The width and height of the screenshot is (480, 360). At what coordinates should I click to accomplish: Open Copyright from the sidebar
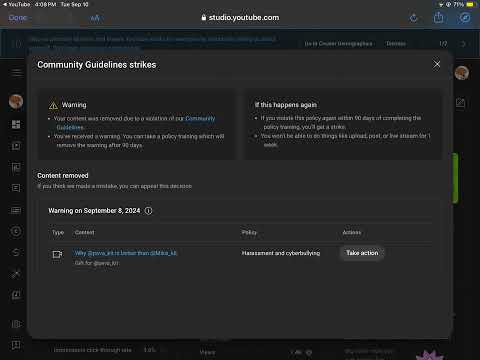coord(16,231)
